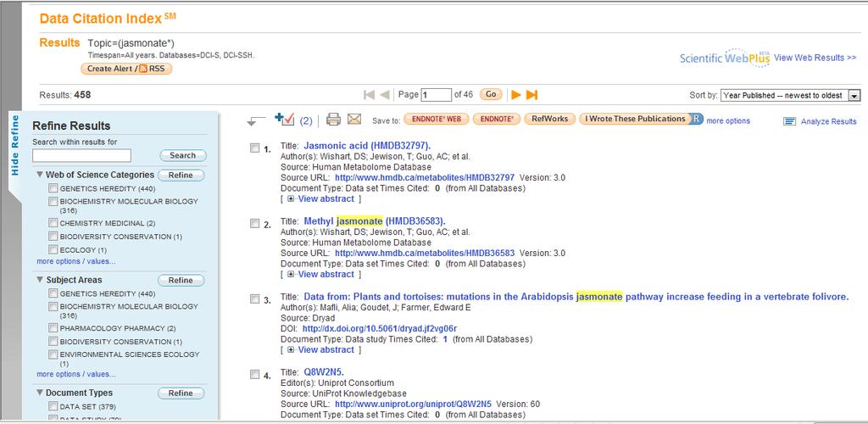
Task: Click the Create Alert / RSS button
Action: click(127, 69)
